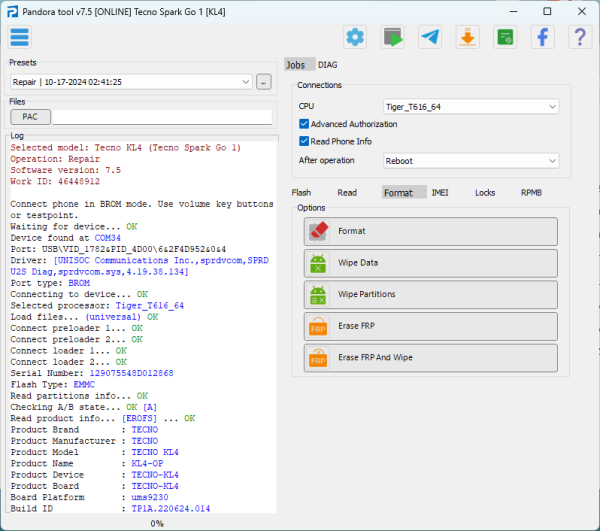Minimize the Pandora tool window
600x531 pixels.
click(514, 11)
